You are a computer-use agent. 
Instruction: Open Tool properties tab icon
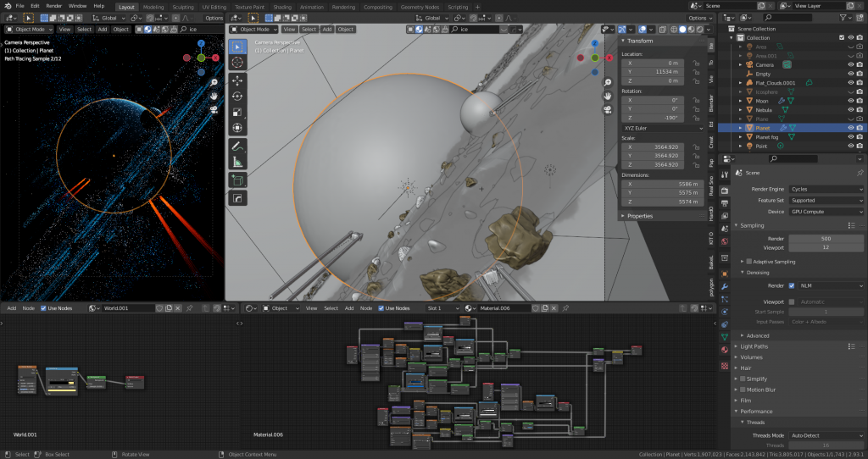pyautogui.click(x=725, y=174)
